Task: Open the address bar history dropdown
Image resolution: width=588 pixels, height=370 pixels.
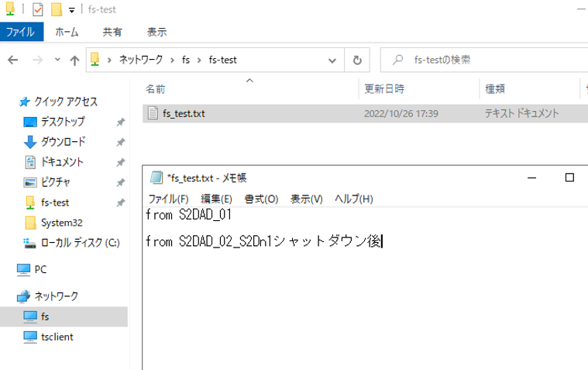Action: pos(332,60)
